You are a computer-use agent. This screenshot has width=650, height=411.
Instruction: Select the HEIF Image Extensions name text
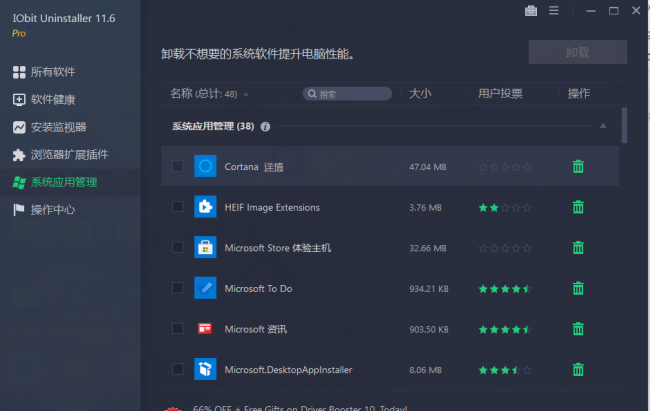272,207
